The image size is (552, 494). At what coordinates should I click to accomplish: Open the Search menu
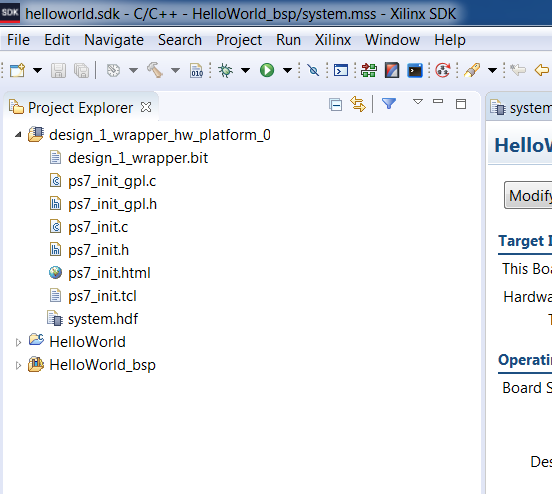tap(180, 40)
